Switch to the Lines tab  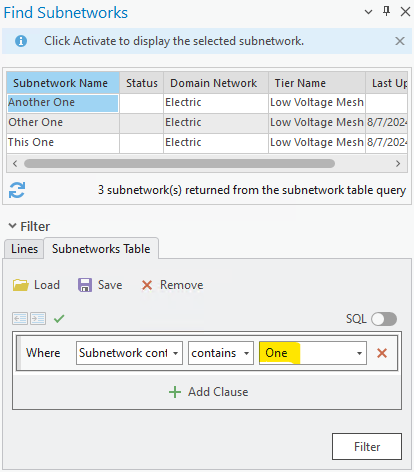[24, 249]
